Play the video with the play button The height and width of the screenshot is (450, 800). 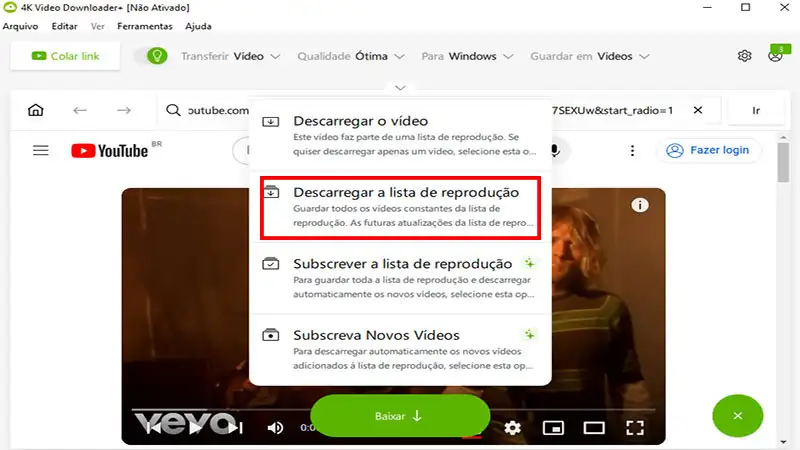click(194, 428)
